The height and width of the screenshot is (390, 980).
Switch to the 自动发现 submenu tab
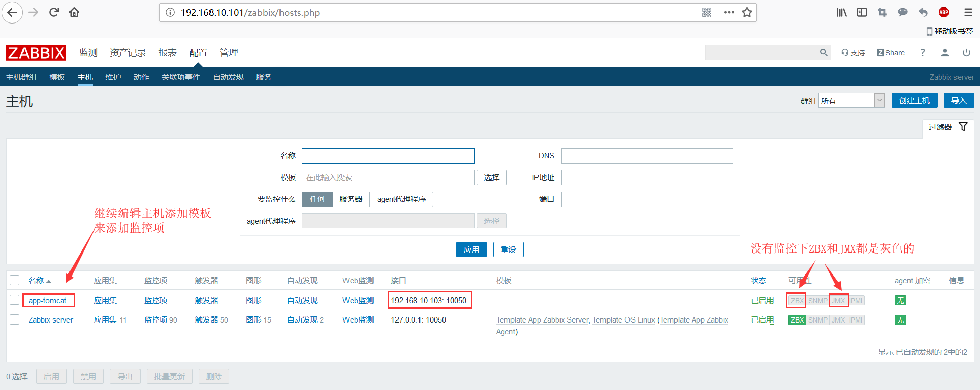[x=228, y=77]
